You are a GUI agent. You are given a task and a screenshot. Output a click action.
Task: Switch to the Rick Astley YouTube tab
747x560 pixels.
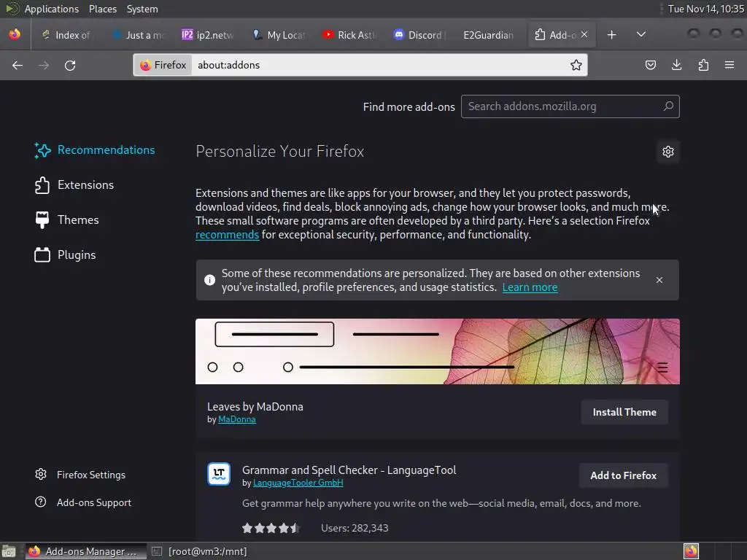[x=349, y=35]
